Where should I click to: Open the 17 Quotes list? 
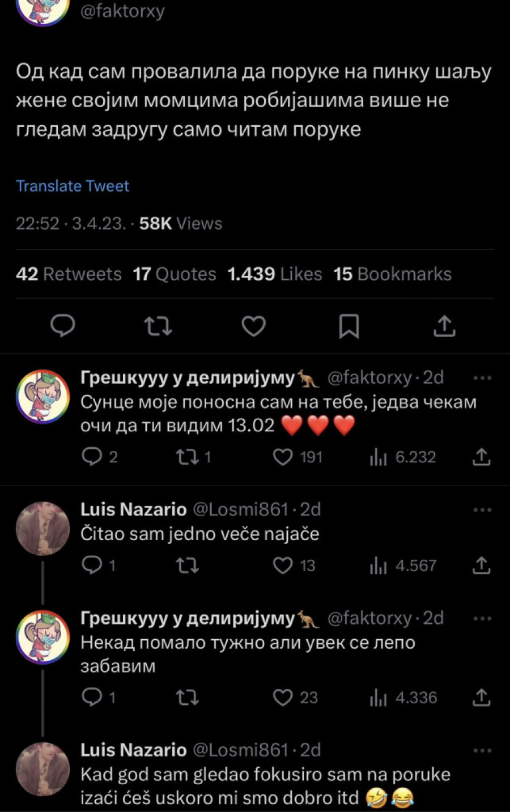[175, 274]
